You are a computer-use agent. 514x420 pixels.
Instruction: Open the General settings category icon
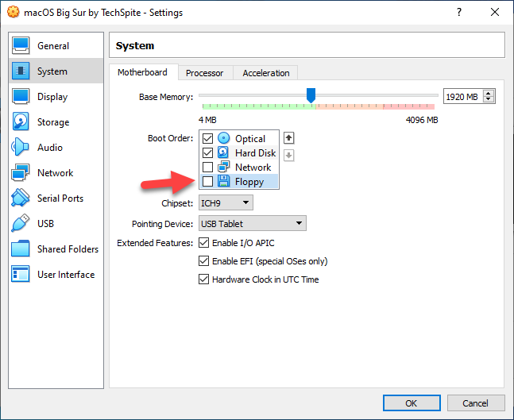click(x=21, y=46)
